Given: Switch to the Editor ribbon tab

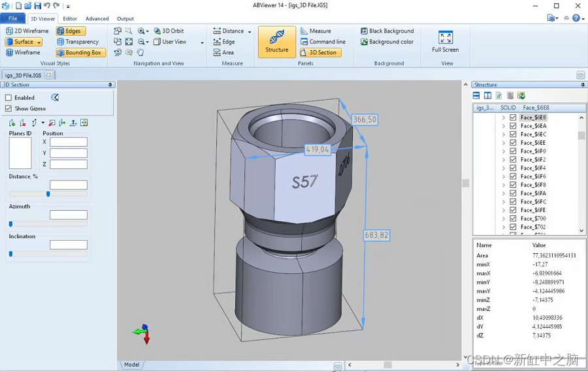Looking at the screenshot, I should point(70,18).
